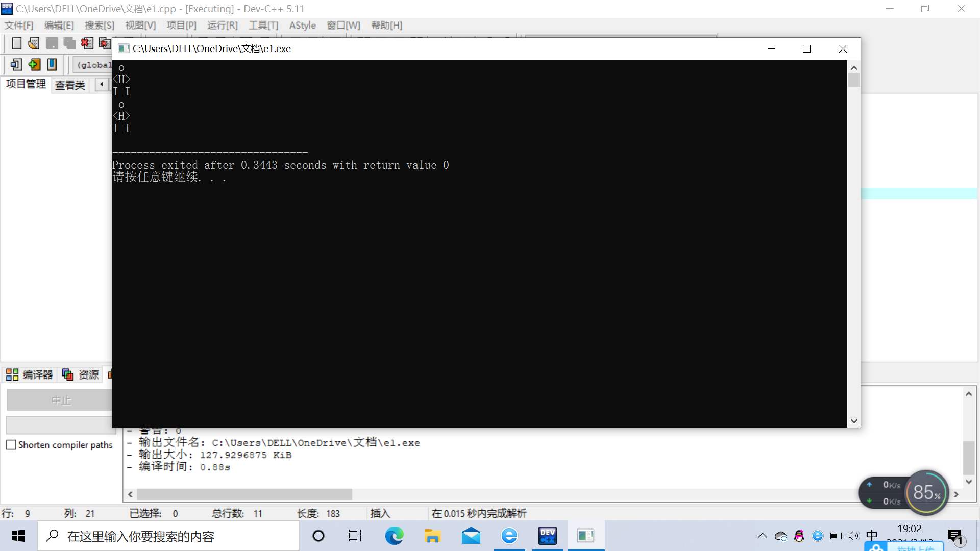Click the Close file red-X icon
The height and width of the screenshot is (551, 980).
87,43
